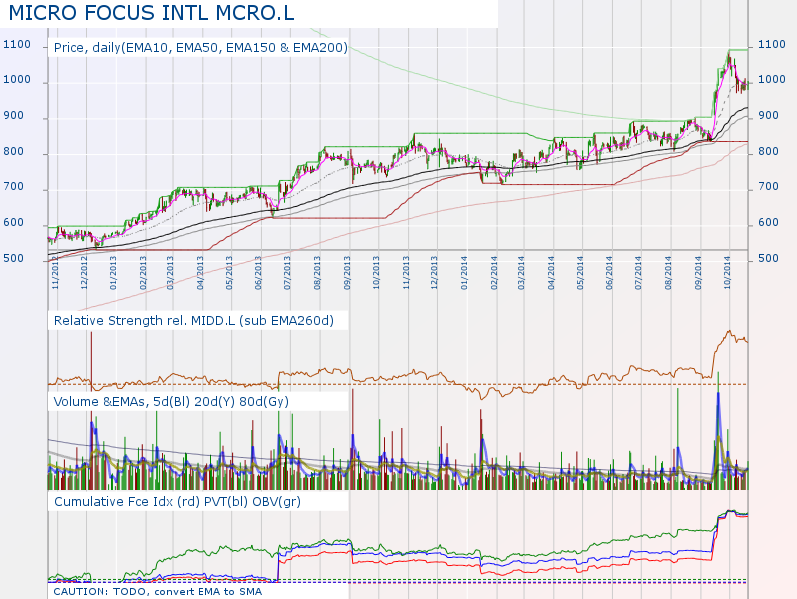Image resolution: width=797 pixels, height=599 pixels.
Task: Click the left axis 600 price label
Action: tap(14, 223)
